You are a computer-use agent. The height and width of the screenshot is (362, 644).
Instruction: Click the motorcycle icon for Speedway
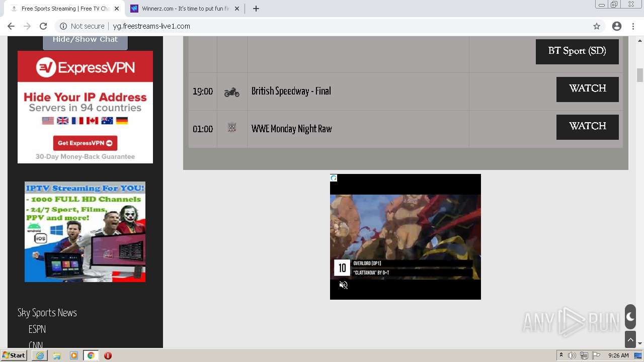coord(232,92)
